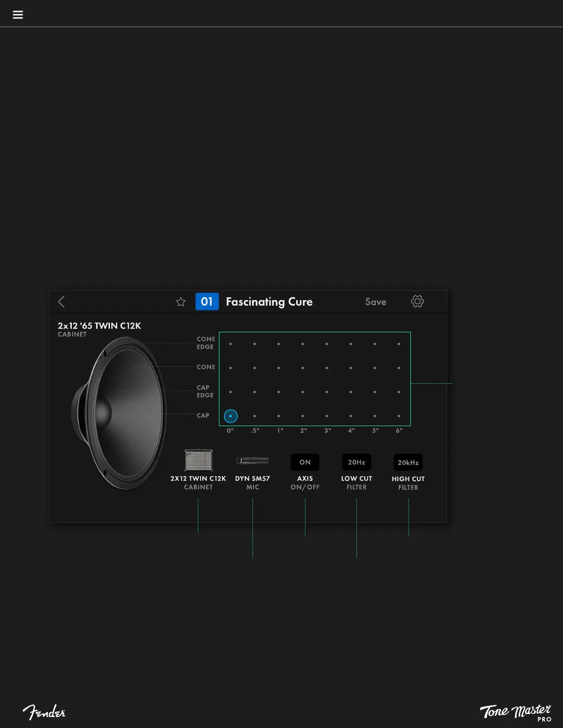Choose the DYN SM57 microphone icon

click(x=253, y=461)
